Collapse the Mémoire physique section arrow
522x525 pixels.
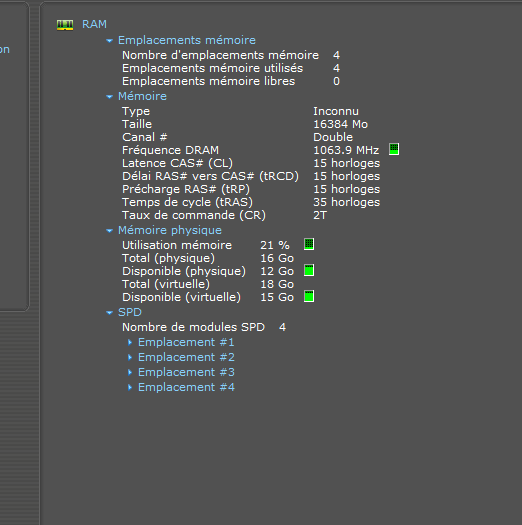click(109, 231)
